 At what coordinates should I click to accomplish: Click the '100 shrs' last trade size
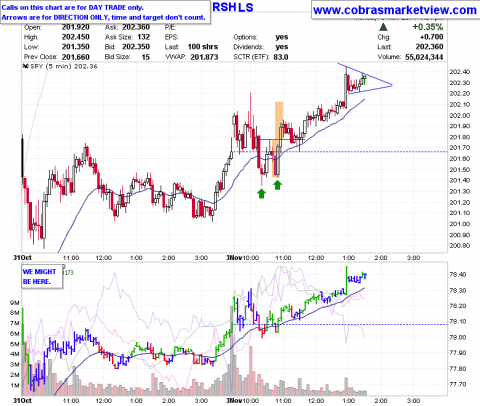(203, 47)
